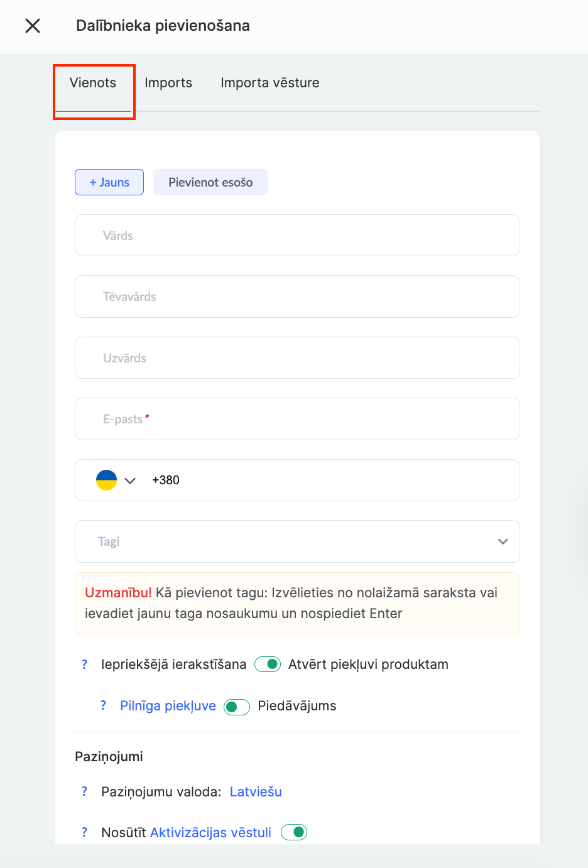Disable sending the Aktivizācijas vēstuli
588x868 pixels.
pyautogui.click(x=294, y=833)
